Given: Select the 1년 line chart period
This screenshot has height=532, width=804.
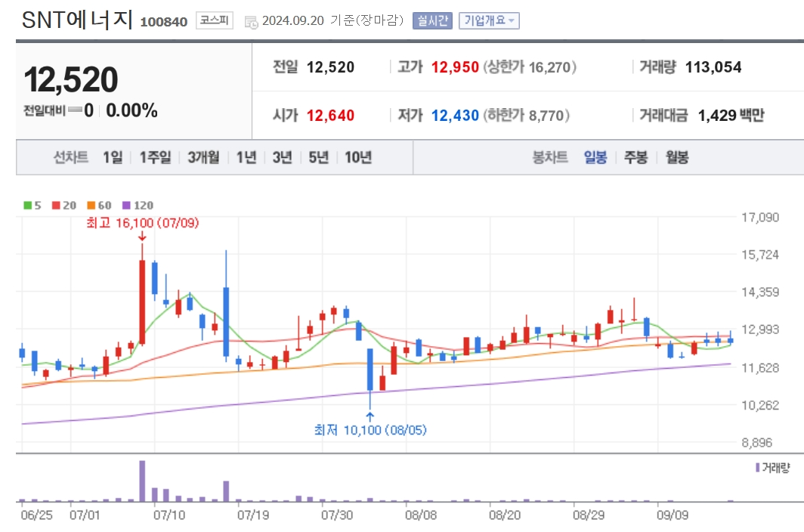Looking at the screenshot, I should tap(246, 157).
